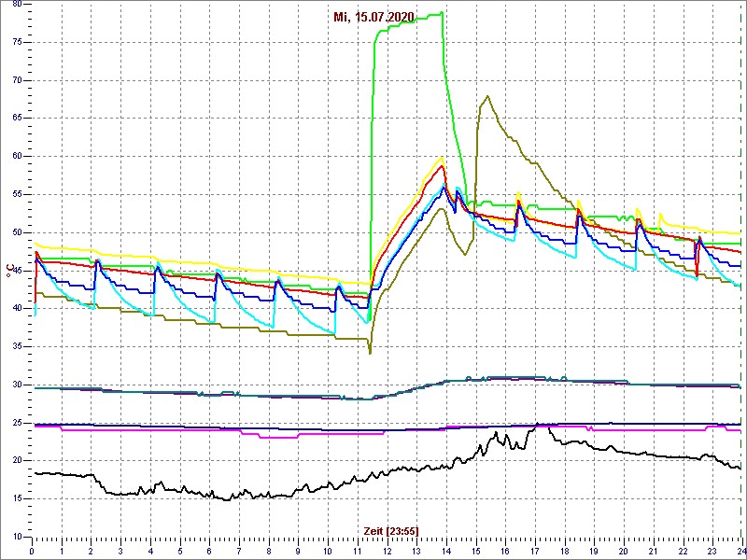
Task: Pick the hour 19 label on the time axis
Action: coord(593,552)
